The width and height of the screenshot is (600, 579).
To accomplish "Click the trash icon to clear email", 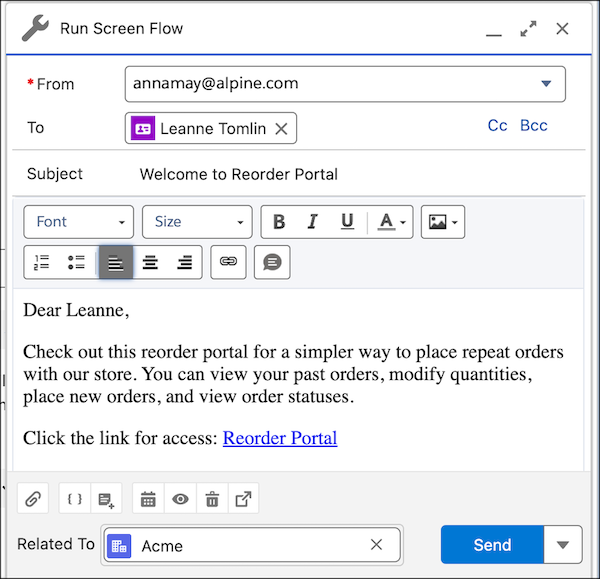I will [x=212, y=498].
